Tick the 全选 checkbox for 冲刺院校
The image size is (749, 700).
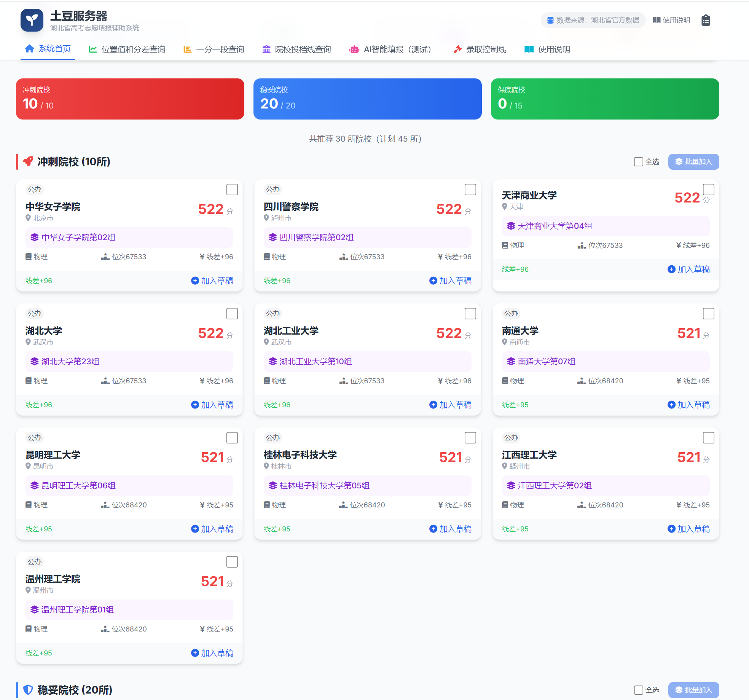[x=639, y=162]
